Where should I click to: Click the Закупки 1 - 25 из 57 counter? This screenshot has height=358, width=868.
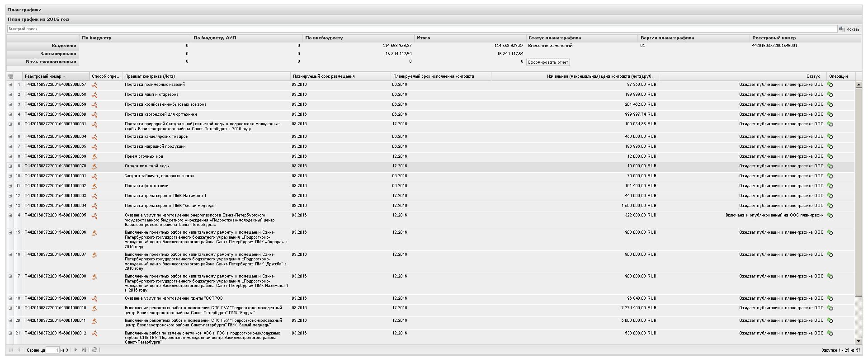(x=841, y=350)
